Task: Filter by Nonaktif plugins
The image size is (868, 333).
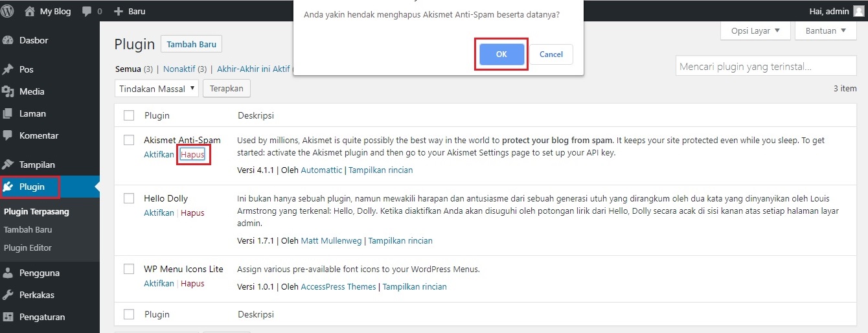Action: click(x=179, y=69)
